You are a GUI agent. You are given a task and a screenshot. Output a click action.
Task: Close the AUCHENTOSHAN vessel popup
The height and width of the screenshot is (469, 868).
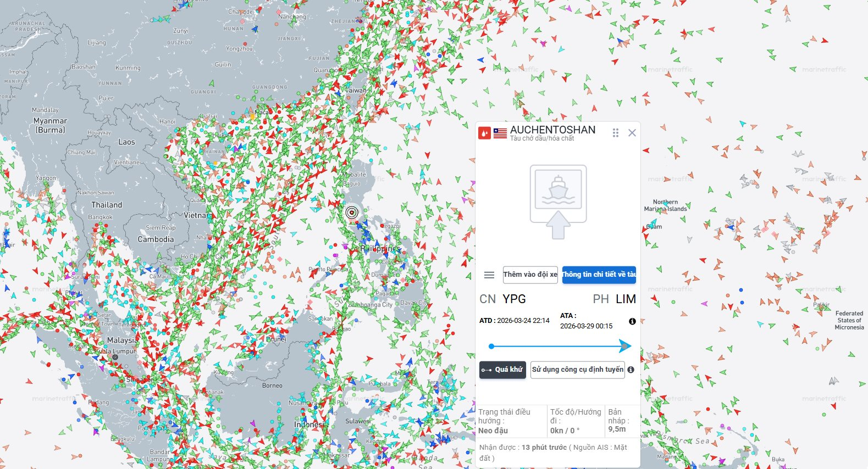632,133
